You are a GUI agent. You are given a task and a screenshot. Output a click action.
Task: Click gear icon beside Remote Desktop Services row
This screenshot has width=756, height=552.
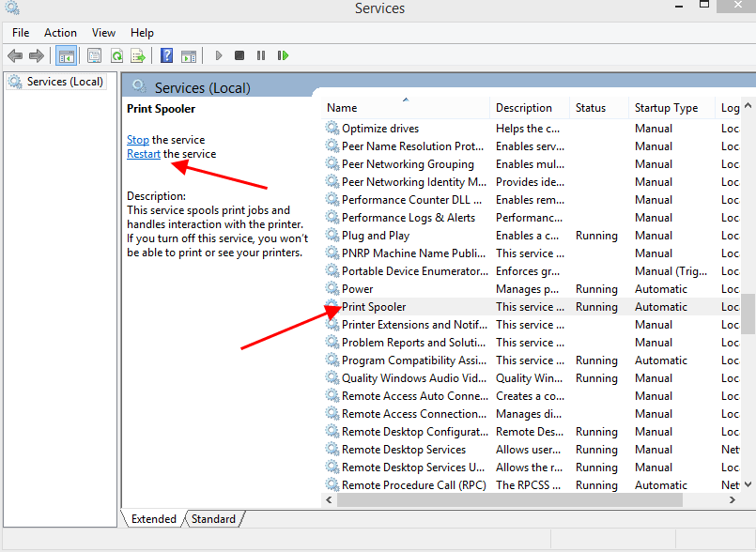tap(332, 450)
